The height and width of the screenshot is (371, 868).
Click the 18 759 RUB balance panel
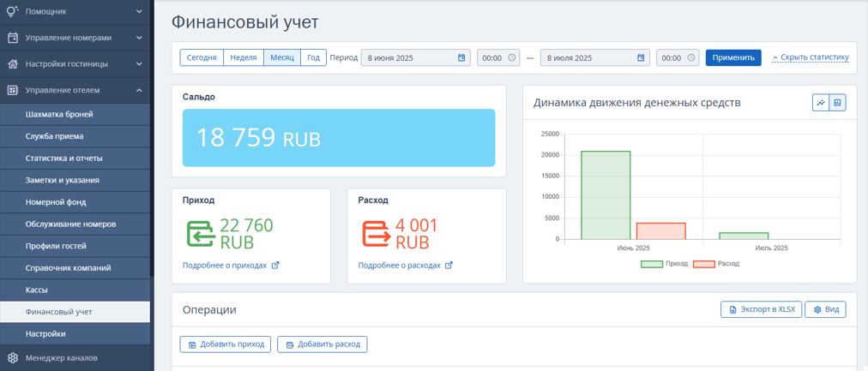(x=339, y=138)
